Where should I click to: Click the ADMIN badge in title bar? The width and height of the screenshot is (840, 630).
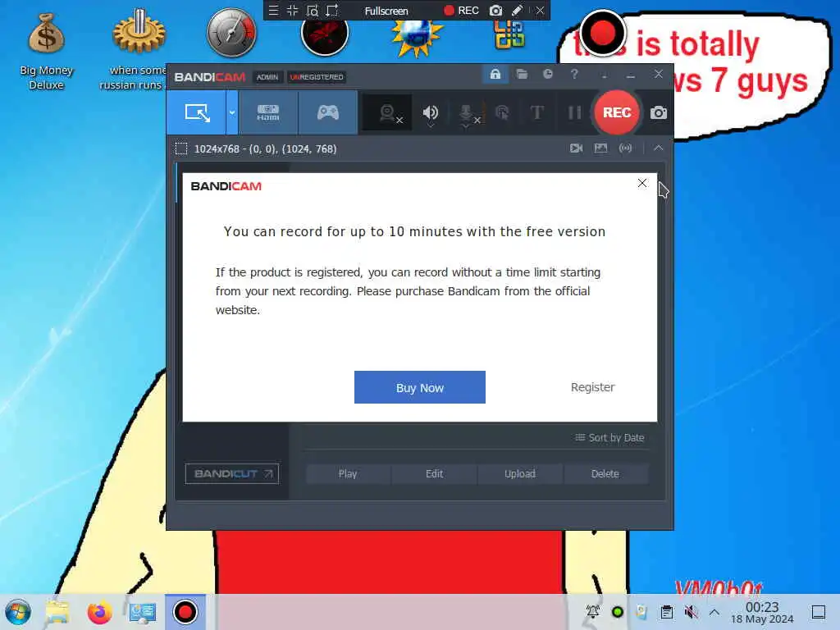click(x=267, y=77)
